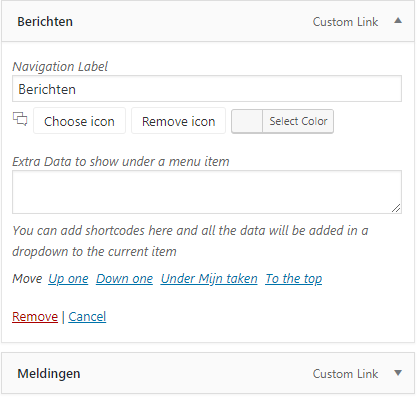Screen dimensions: 420x397
Task: Click into the Extra Data textarea
Action: (207, 192)
